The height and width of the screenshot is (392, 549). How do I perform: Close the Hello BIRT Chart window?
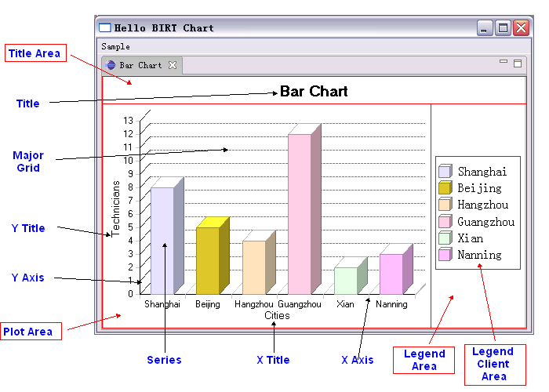522,27
